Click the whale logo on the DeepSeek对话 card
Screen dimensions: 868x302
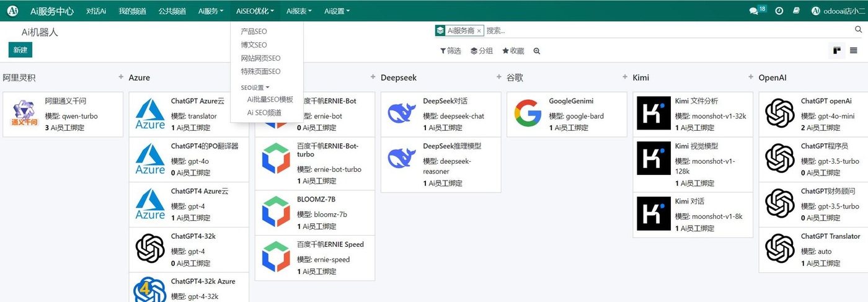[x=402, y=112]
